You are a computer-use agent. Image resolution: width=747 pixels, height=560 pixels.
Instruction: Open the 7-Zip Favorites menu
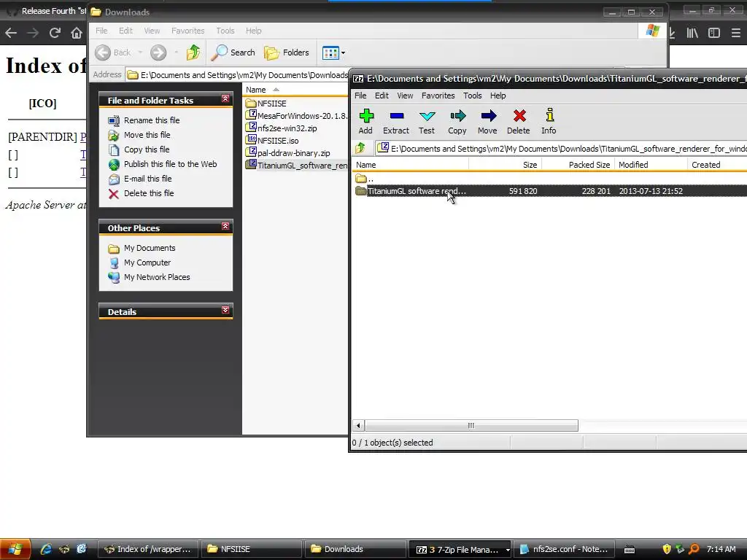pos(438,96)
